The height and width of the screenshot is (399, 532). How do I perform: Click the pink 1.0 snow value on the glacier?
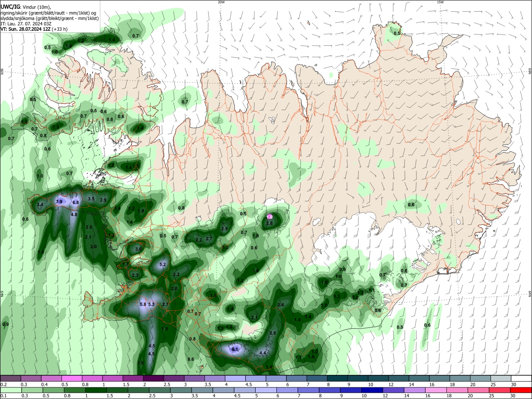(x=269, y=217)
